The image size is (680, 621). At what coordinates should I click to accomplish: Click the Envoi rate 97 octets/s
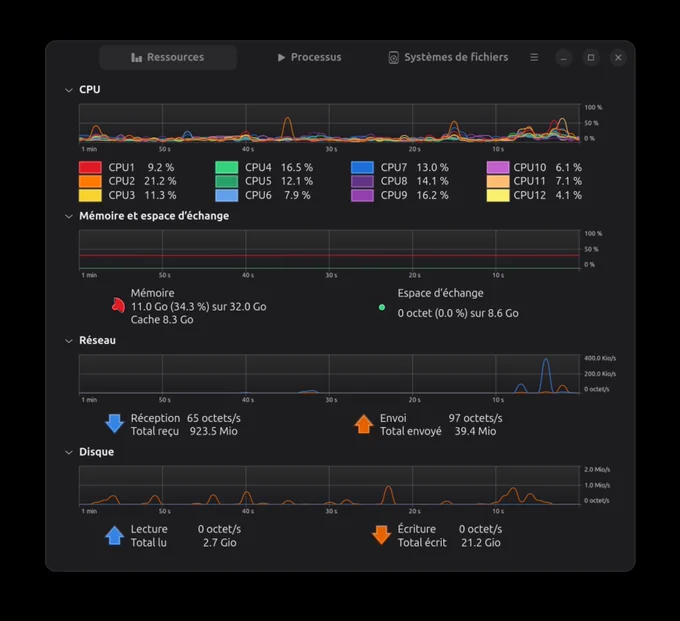coord(475,418)
